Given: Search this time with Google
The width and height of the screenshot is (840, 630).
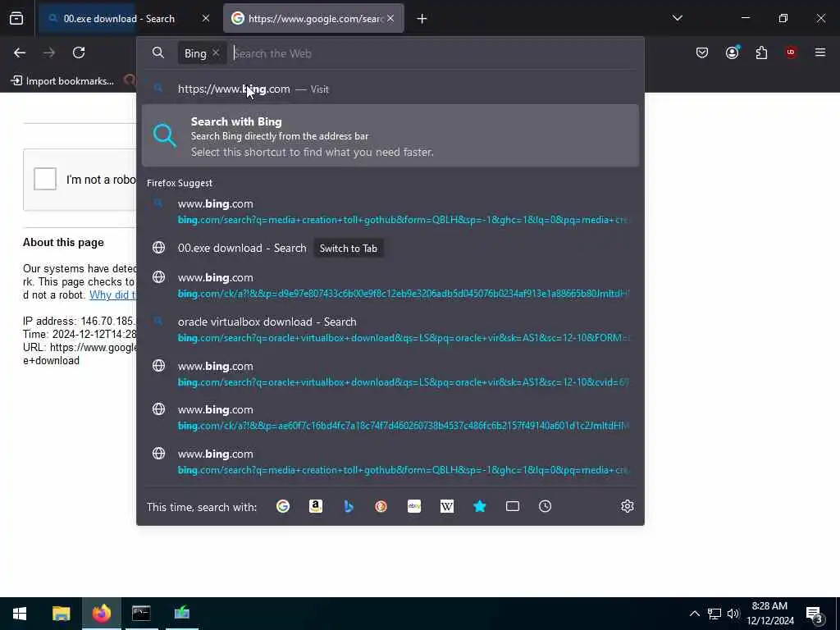Looking at the screenshot, I should tap(283, 506).
